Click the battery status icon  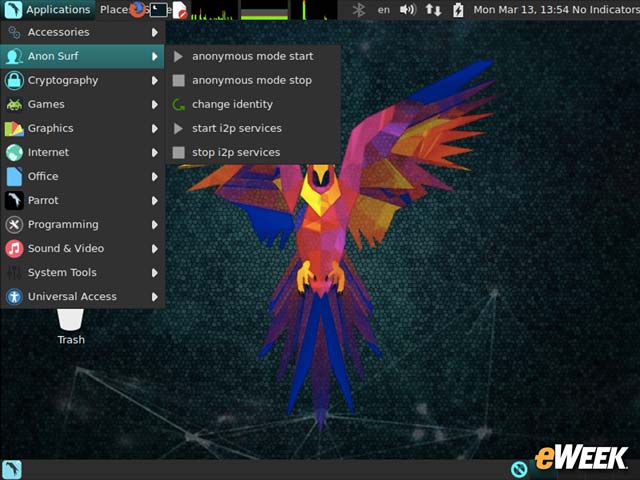[x=458, y=9]
